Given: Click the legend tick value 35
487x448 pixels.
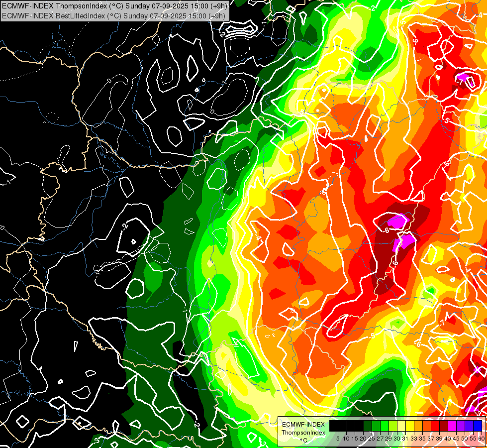Looking at the screenshot, I should (422, 439).
